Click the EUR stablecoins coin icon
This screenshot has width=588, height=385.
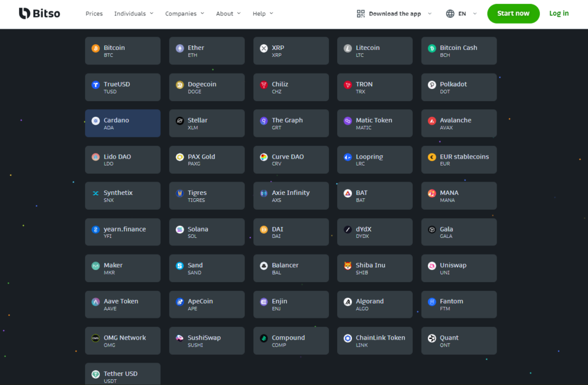coord(432,157)
